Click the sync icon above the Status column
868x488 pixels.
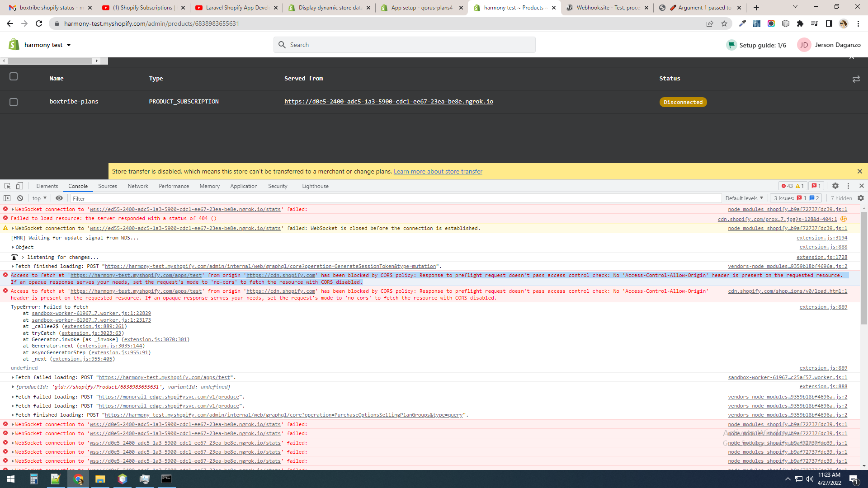click(x=856, y=79)
